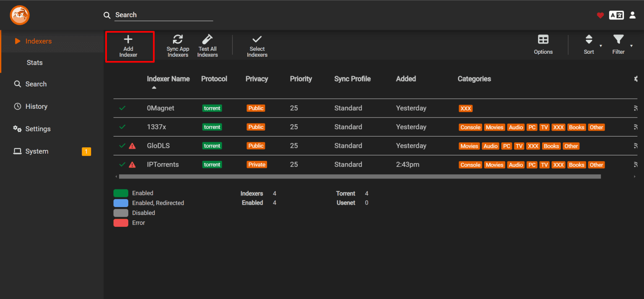The image size is (644, 299).
Task: Sort by Indexer Name column header
Action: (168, 79)
